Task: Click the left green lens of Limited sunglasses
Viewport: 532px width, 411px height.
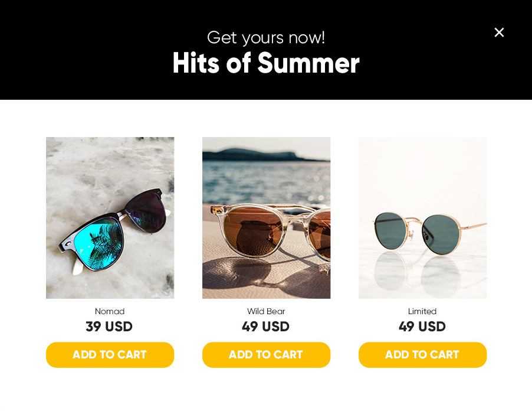Action: (x=391, y=230)
